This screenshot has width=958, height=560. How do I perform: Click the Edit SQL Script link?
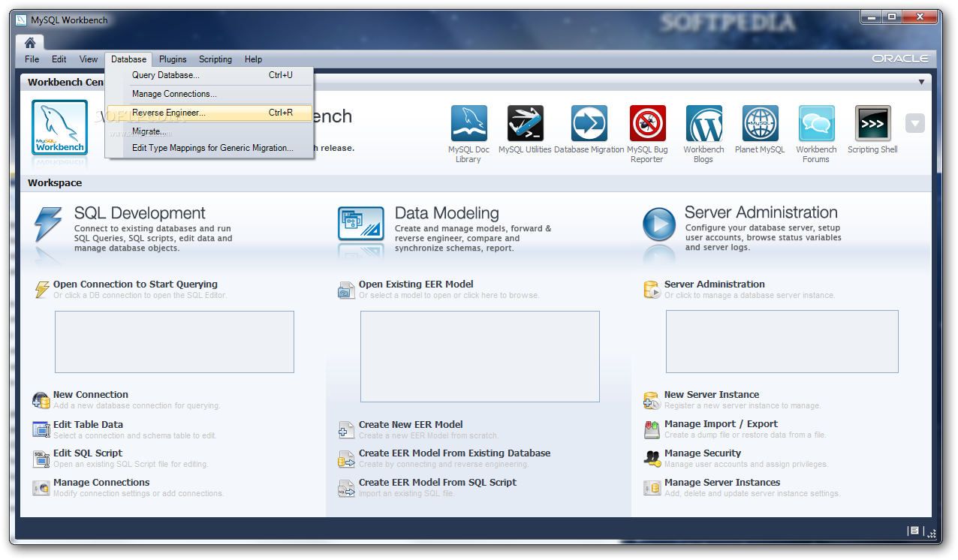coord(88,453)
